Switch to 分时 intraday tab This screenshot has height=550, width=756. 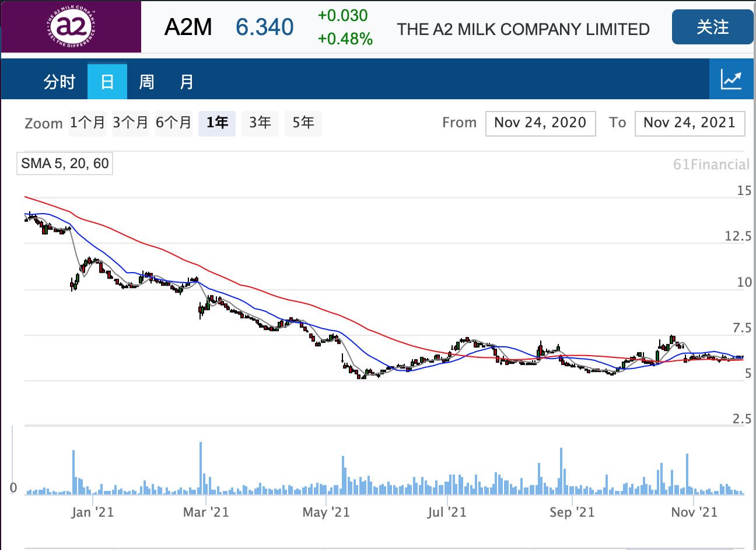click(x=60, y=82)
